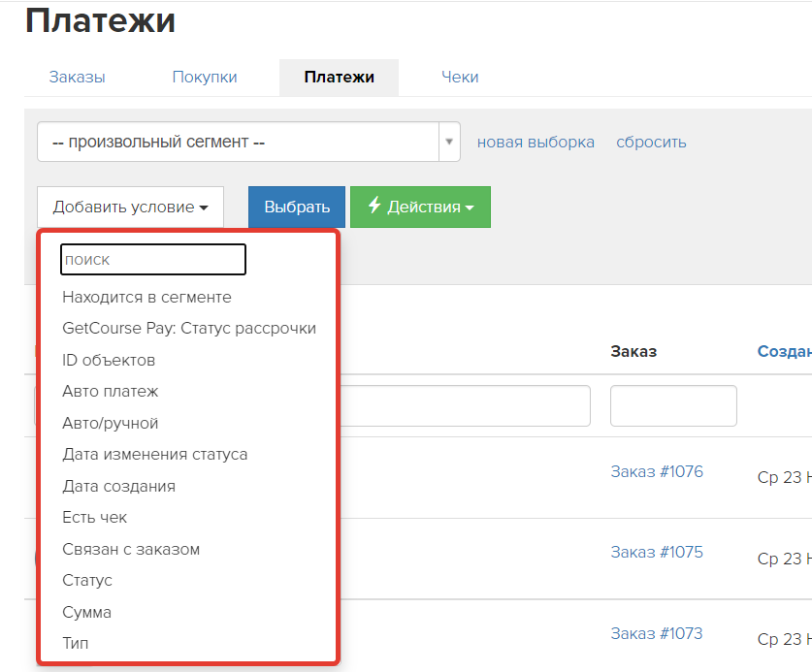Click the сбросить link

[651, 142]
